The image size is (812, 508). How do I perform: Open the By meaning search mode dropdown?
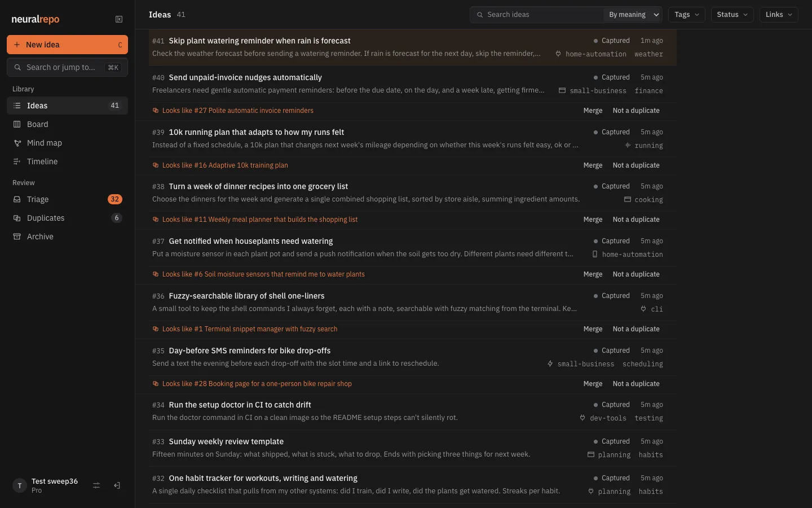(633, 15)
